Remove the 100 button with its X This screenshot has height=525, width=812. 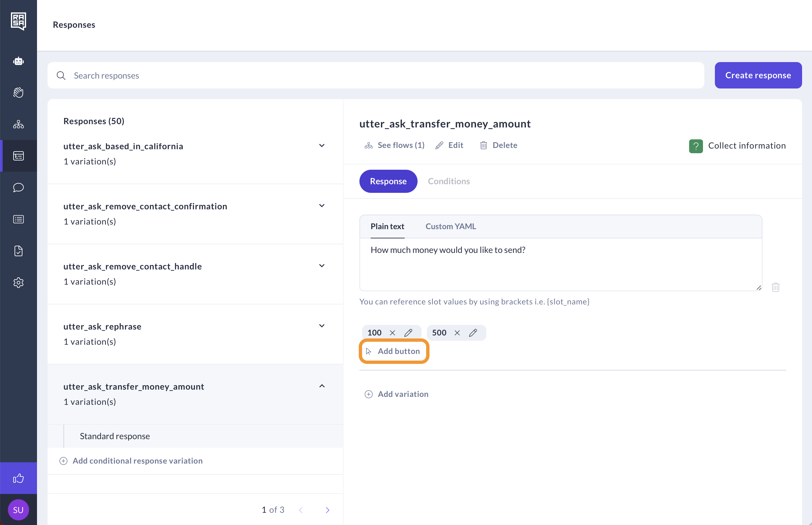click(392, 333)
